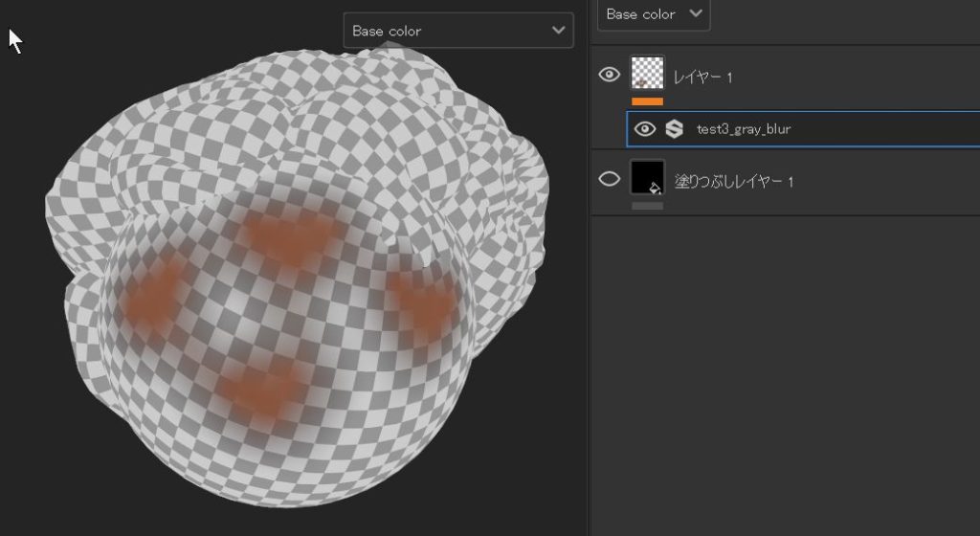The height and width of the screenshot is (536, 980).
Task: Expand the layer panel Base color channel dropdown
Action: point(655,14)
